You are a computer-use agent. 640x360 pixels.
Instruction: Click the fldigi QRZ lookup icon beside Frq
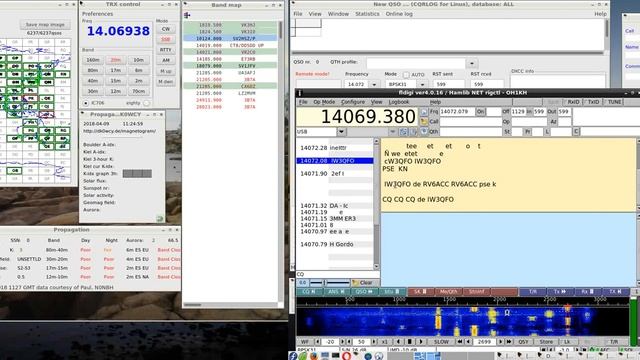(x=424, y=111)
